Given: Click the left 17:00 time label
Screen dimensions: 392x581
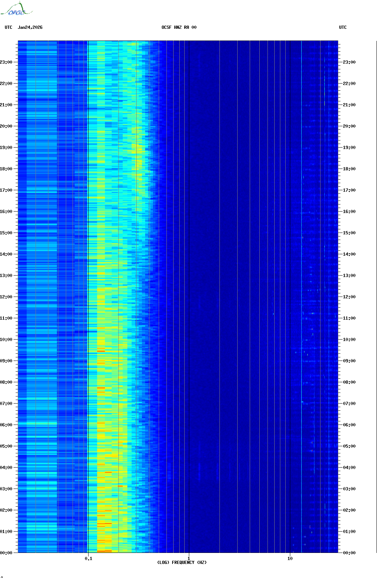Looking at the screenshot, I should tap(6, 190).
